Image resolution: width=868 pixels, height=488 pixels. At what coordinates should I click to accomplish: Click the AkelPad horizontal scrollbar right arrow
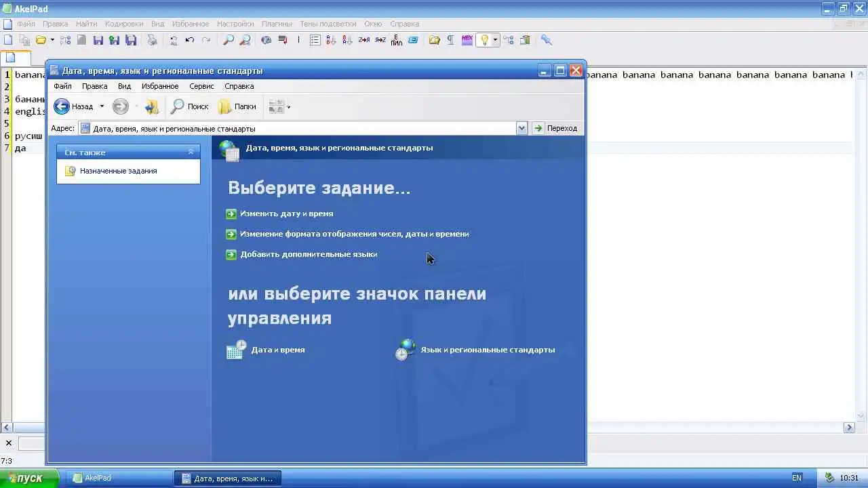coord(849,428)
